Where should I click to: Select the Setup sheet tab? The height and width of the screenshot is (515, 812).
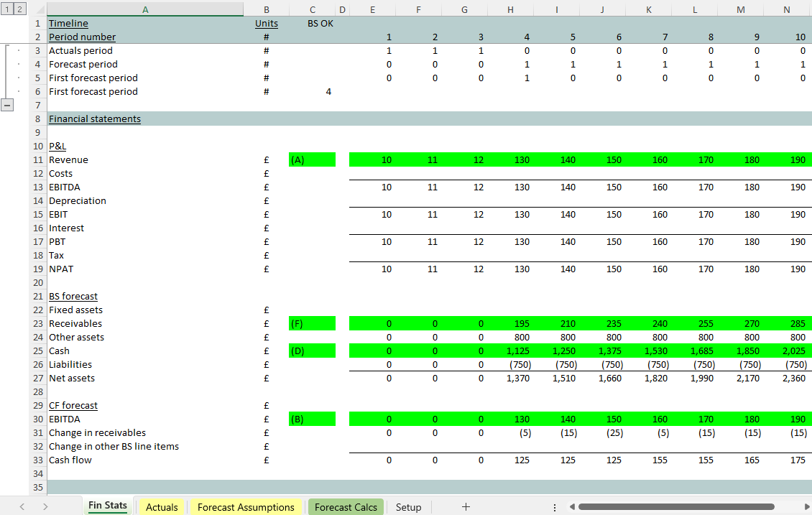[408, 507]
